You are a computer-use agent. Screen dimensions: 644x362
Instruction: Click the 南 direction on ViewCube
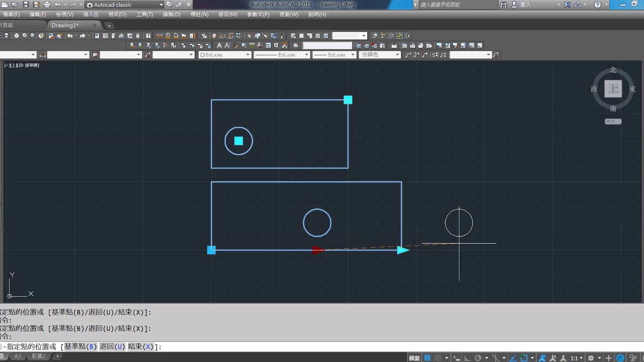tap(613, 109)
